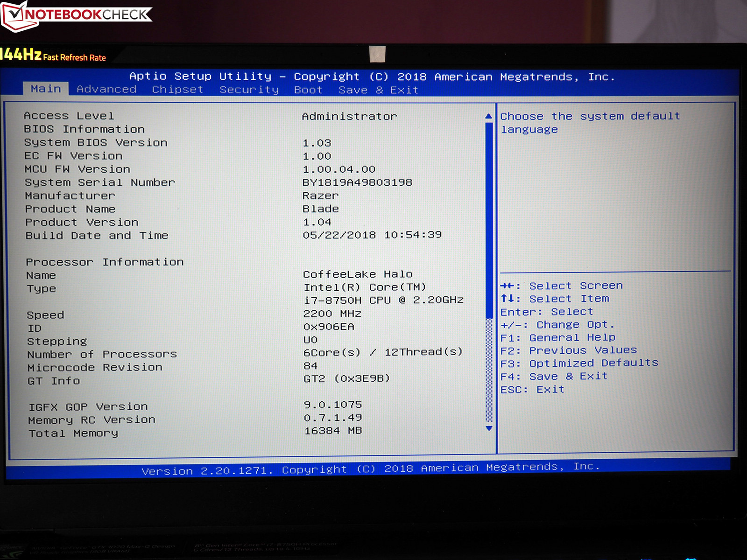The height and width of the screenshot is (560, 747).
Task: Select Microcode Revision label
Action: pos(95,368)
